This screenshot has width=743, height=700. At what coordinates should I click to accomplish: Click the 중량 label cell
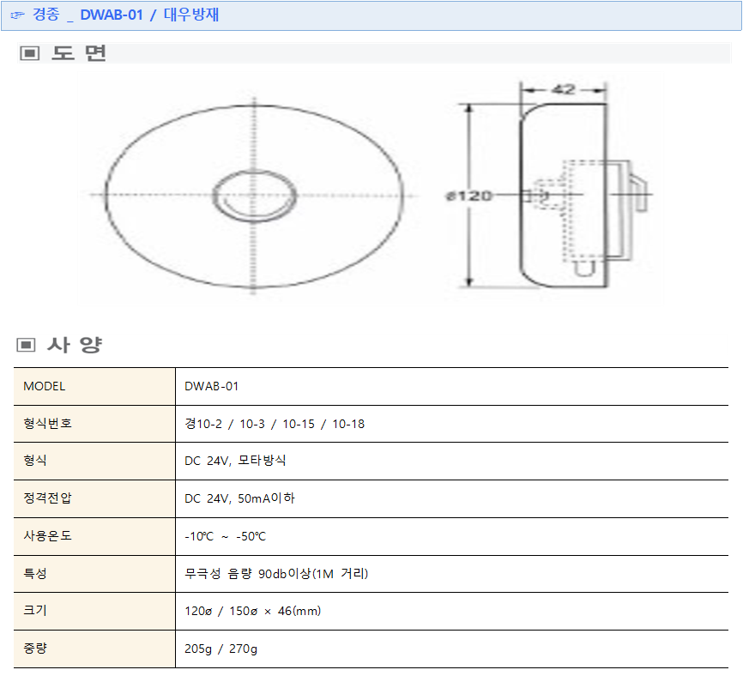pyautogui.click(x=94, y=649)
